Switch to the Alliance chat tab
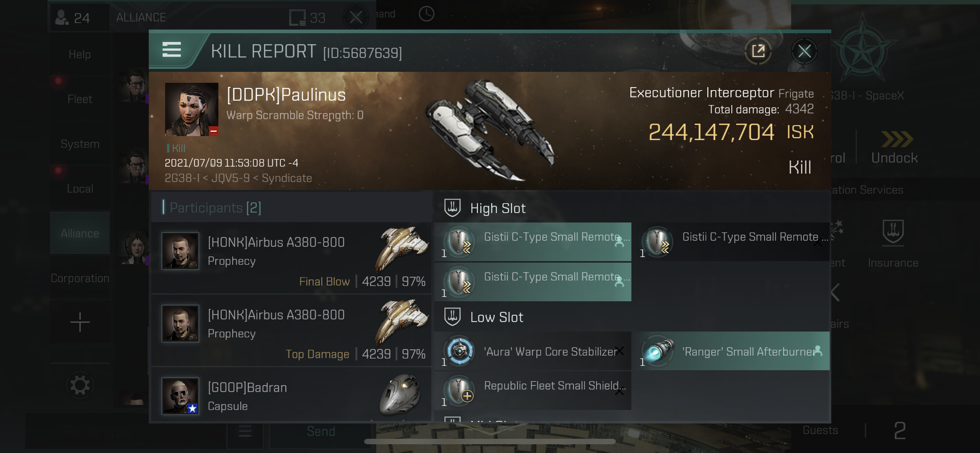 pos(80,233)
